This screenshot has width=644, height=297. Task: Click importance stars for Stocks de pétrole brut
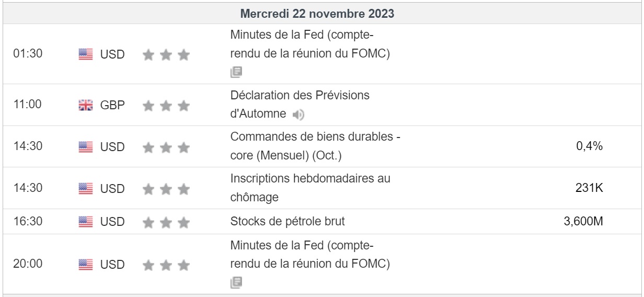pyautogui.click(x=166, y=222)
